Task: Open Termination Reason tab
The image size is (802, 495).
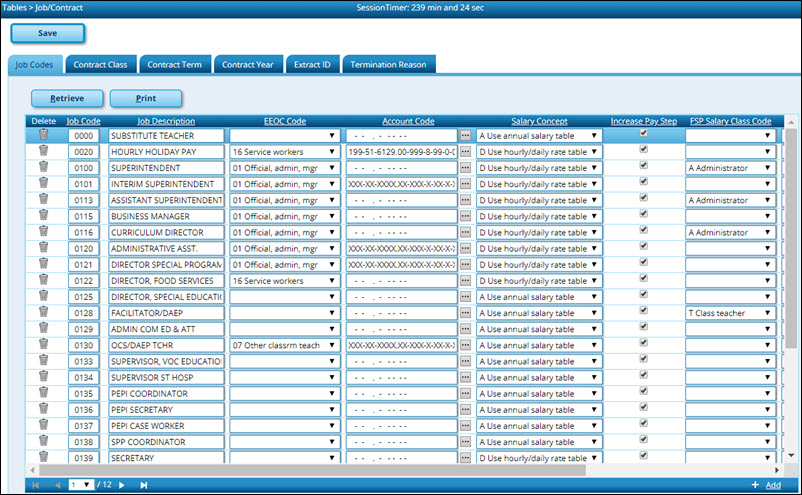Action: click(388, 64)
